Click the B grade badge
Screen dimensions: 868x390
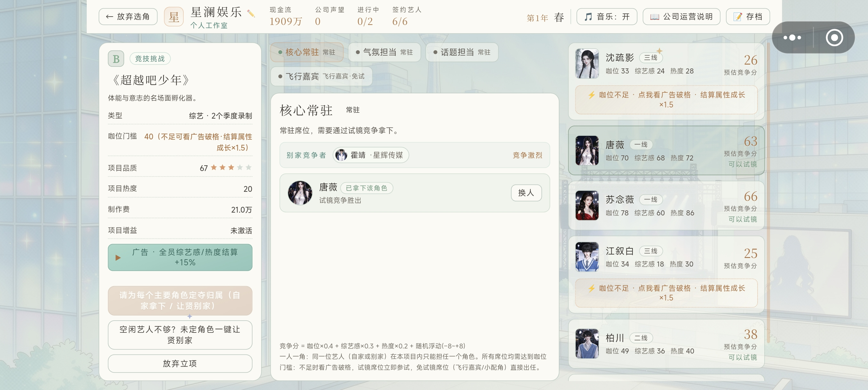coord(116,59)
